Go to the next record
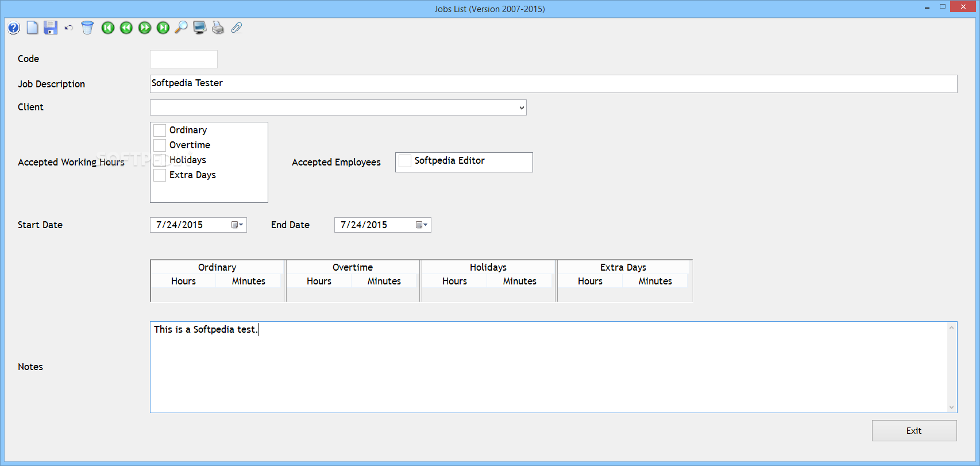Viewport: 980px width, 466px height. pos(145,28)
